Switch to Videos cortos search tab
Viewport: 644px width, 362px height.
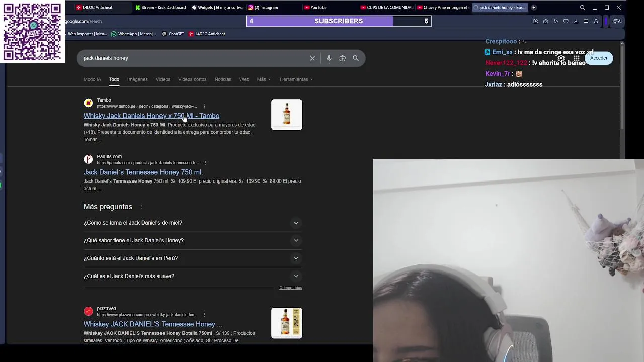point(192,79)
